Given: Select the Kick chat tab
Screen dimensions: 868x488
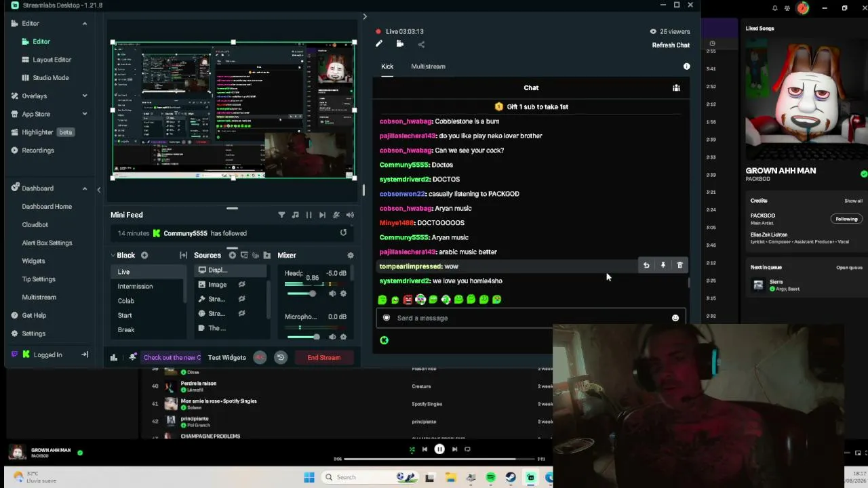Looking at the screenshot, I should coord(387,66).
